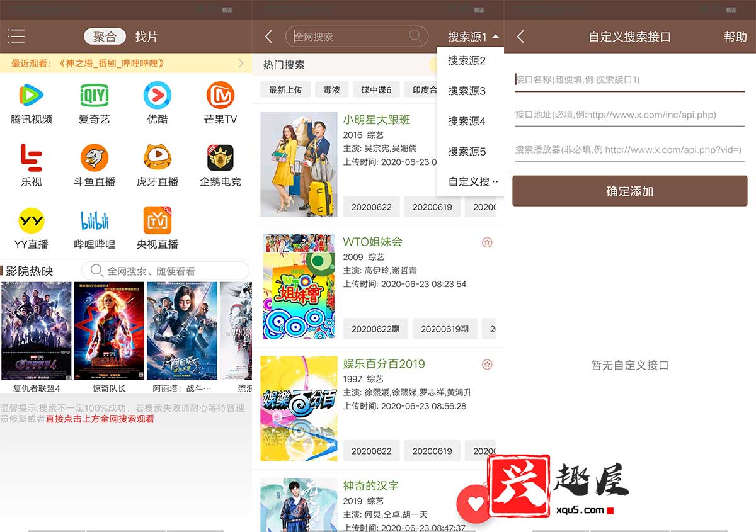
Task: Click the 帮助 button
Action: click(x=735, y=37)
